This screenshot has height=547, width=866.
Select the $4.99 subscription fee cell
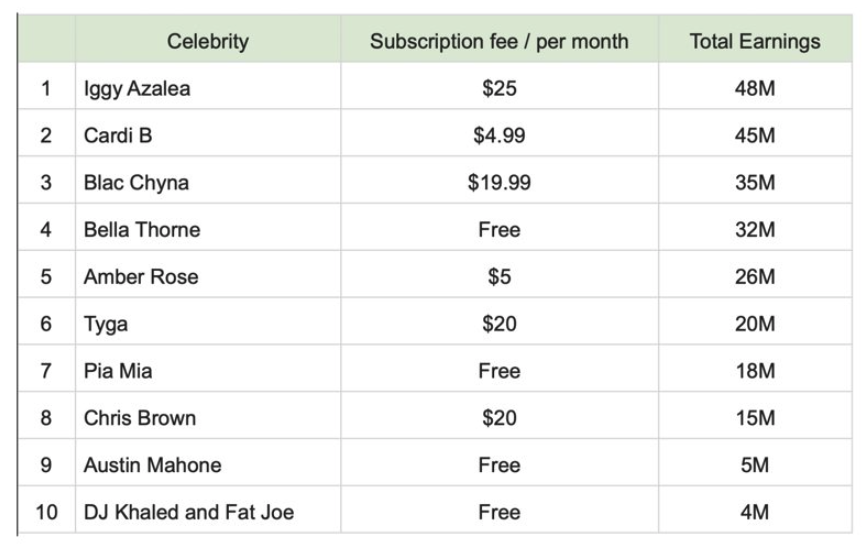499,136
